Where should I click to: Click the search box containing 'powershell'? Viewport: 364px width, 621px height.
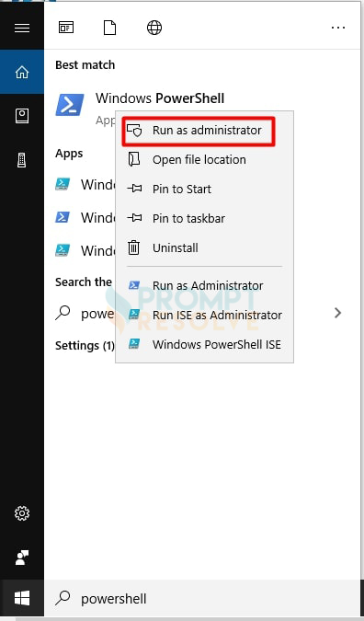tap(204, 598)
